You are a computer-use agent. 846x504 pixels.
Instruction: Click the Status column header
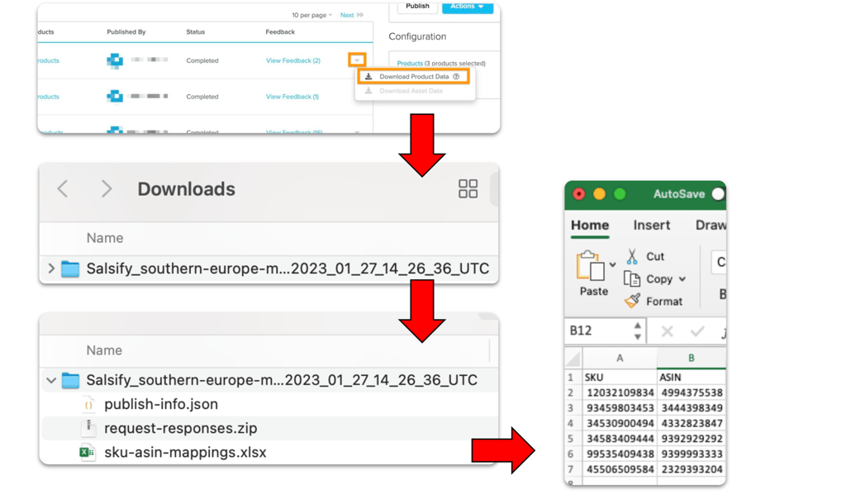(195, 32)
